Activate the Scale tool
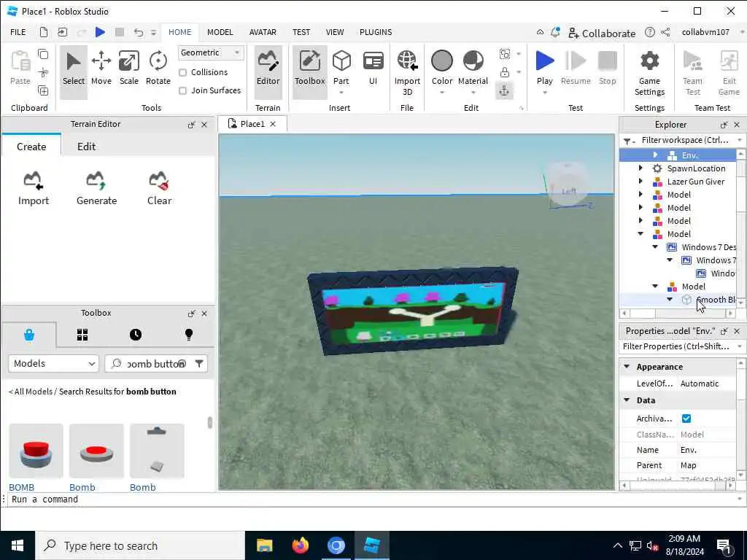The height and width of the screenshot is (560, 747). coord(128,69)
